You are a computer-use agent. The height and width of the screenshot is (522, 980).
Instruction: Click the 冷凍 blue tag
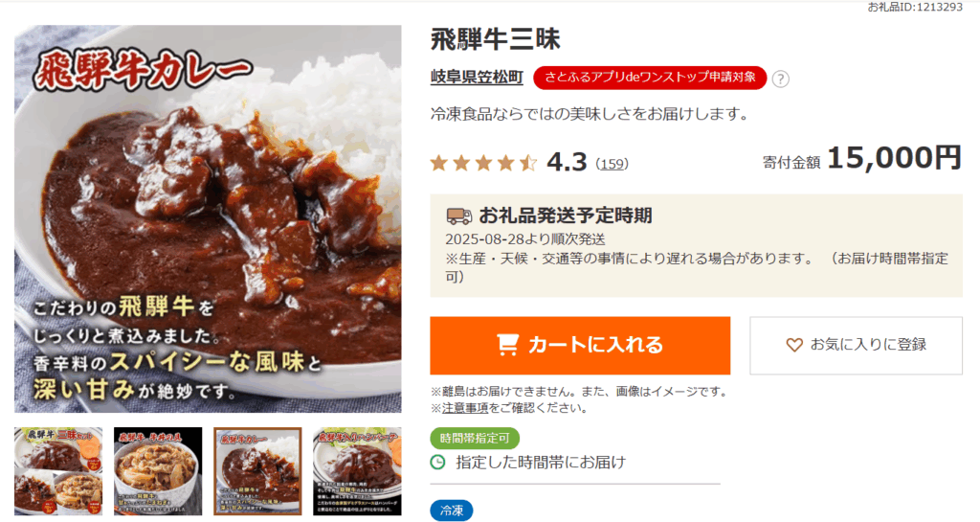[x=452, y=511]
